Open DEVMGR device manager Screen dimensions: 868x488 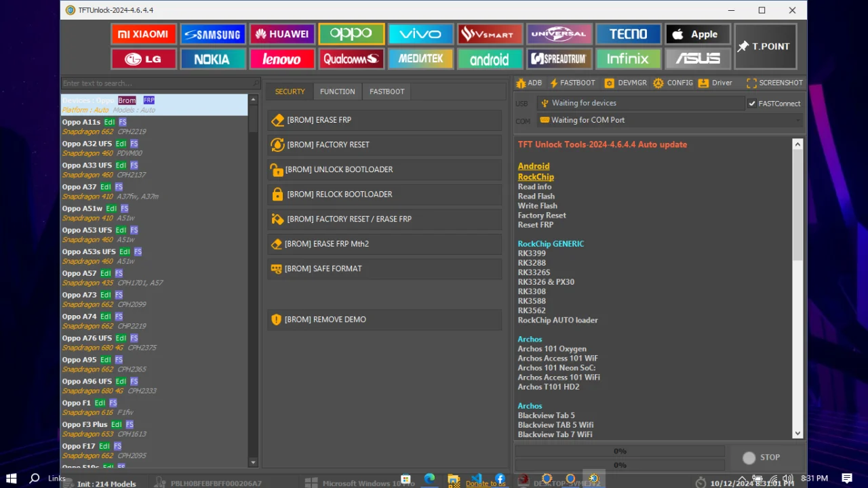[625, 83]
